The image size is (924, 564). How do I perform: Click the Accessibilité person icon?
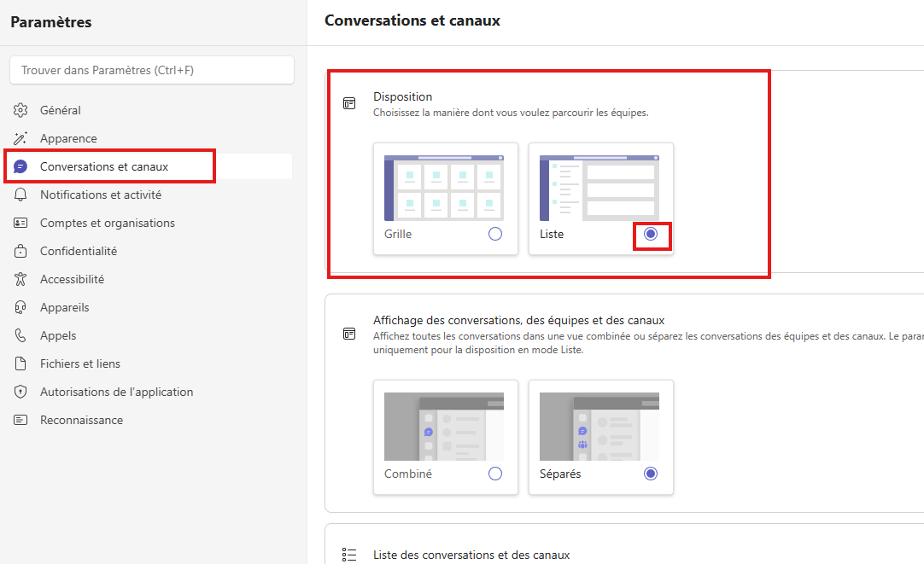tap(21, 279)
